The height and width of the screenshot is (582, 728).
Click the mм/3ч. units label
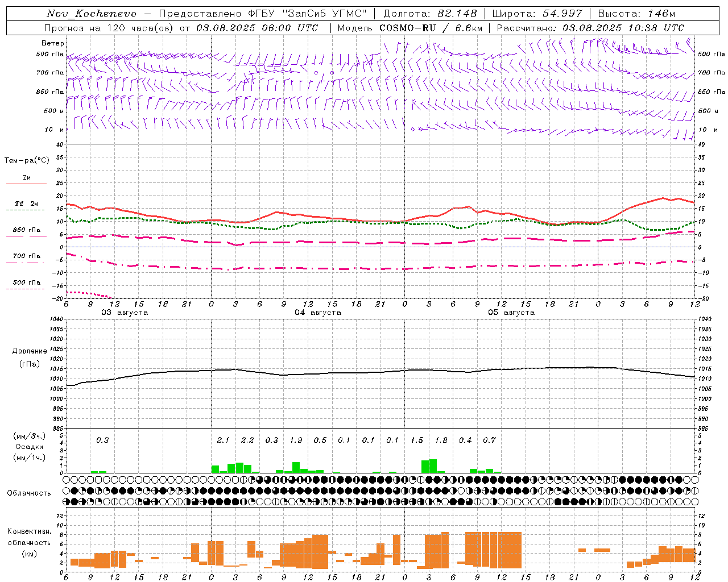[x=29, y=436]
